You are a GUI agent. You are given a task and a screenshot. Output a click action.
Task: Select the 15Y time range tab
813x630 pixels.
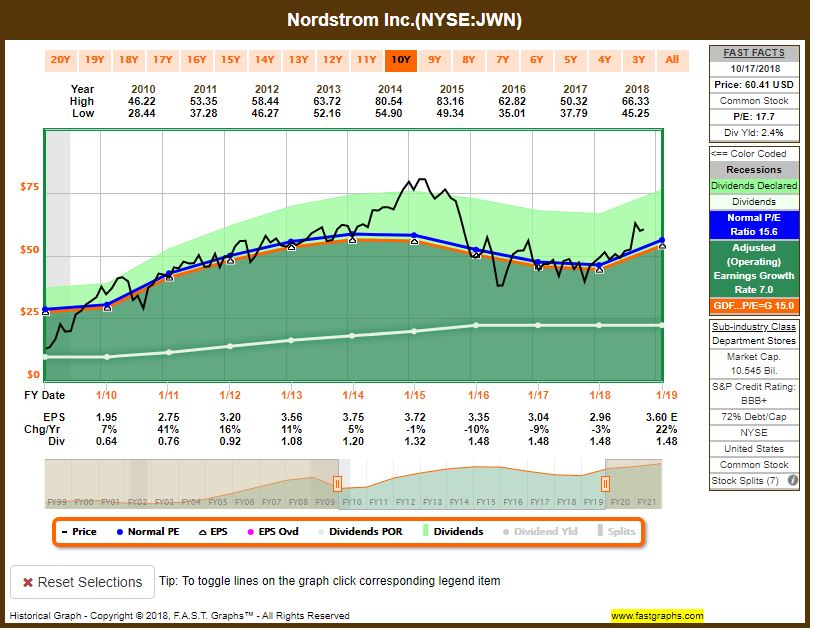[x=231, y=60]
